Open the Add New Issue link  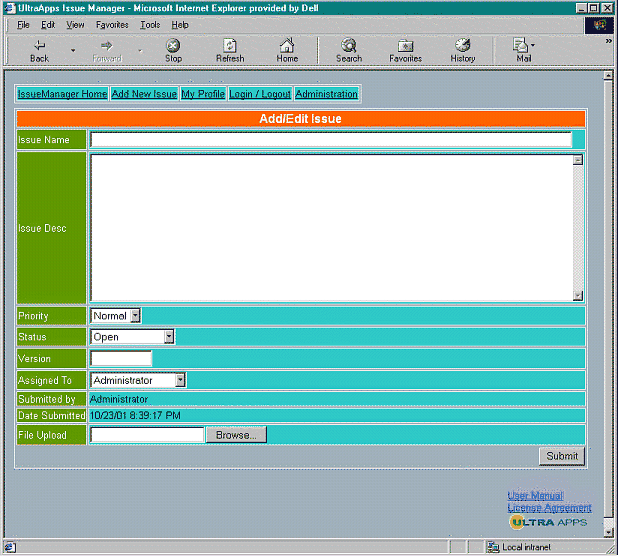[x=144, y=94]
